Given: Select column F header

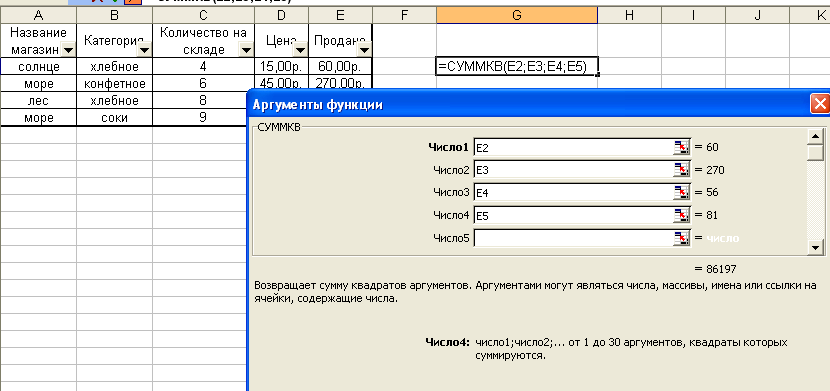Looking at the screenshot, I should (404, 15).
